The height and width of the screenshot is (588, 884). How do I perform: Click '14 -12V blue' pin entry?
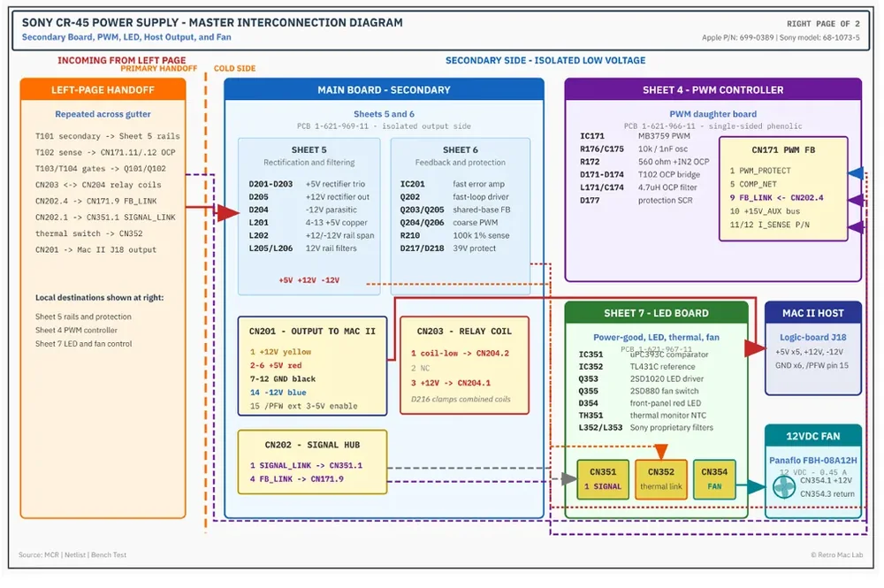pos(278,393)
